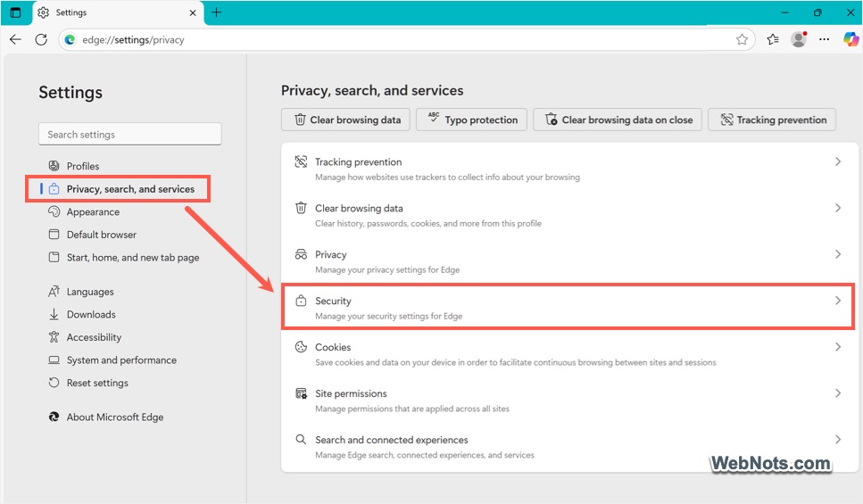Open the profile avatar menu
The width and height of the screenshot is (863, 504).
tap(799, 39)
